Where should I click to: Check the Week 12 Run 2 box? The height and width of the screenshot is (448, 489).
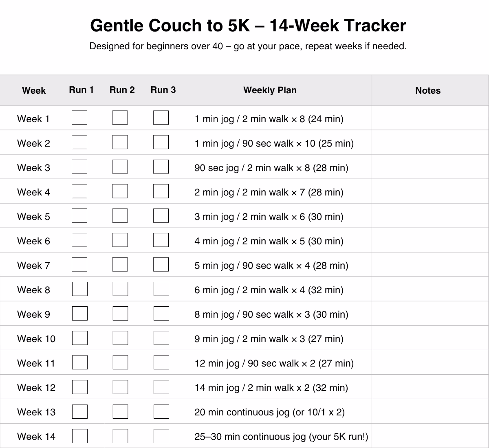click(120, 387)
